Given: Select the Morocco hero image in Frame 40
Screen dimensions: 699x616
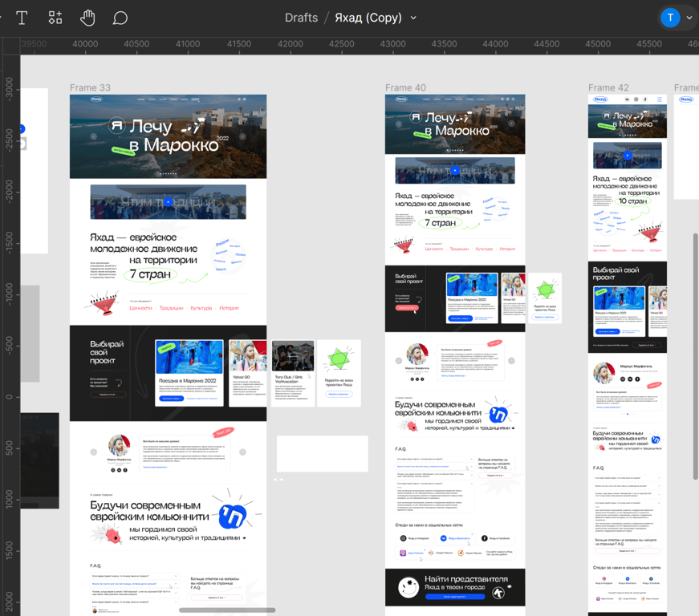Looking at the screenshot, I should [455, 124].
